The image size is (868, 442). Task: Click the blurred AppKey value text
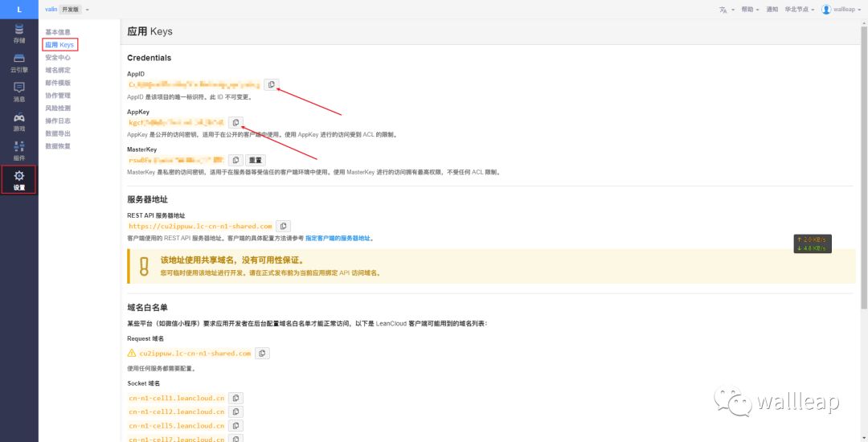176,122
